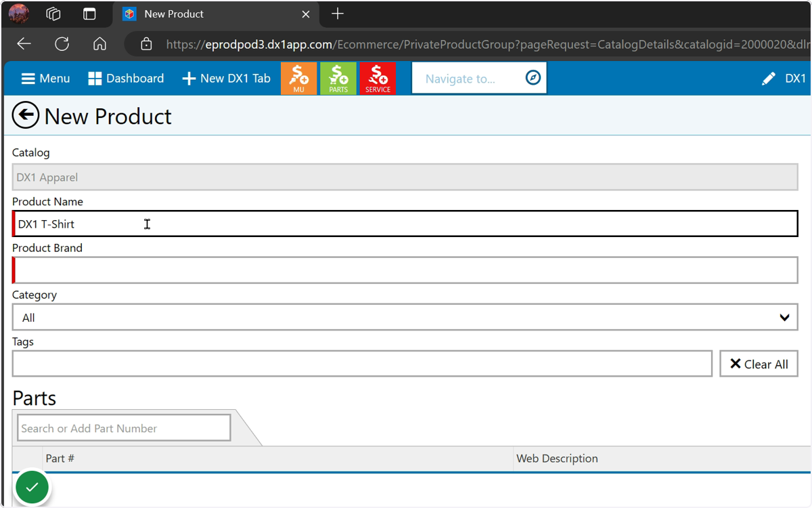
Task: View site information lock icon
Action: [x=146, y=44]
